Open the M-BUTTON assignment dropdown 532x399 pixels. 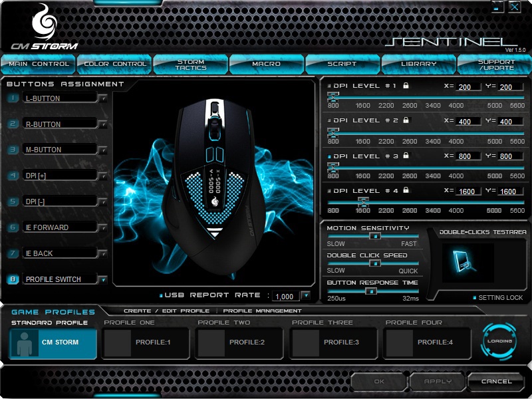tap(103, 150)
